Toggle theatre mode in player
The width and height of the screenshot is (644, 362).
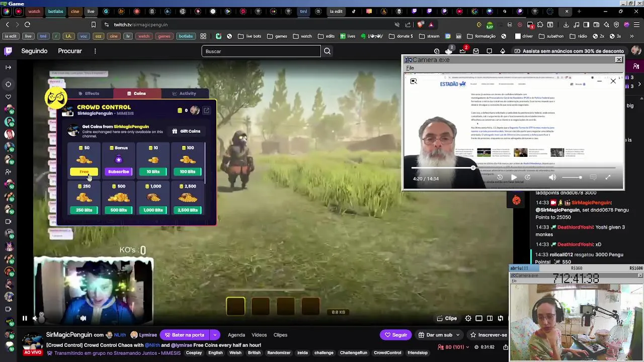[490, 318]
